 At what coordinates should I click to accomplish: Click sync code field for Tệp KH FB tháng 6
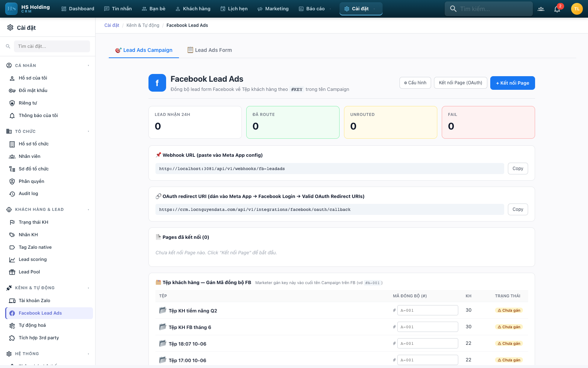coord(428,327)
